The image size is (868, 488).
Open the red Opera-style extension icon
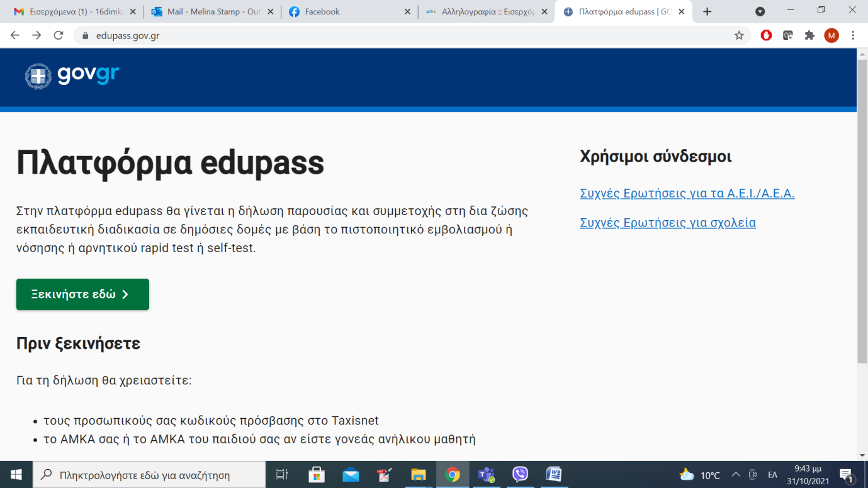click(766, 36)
